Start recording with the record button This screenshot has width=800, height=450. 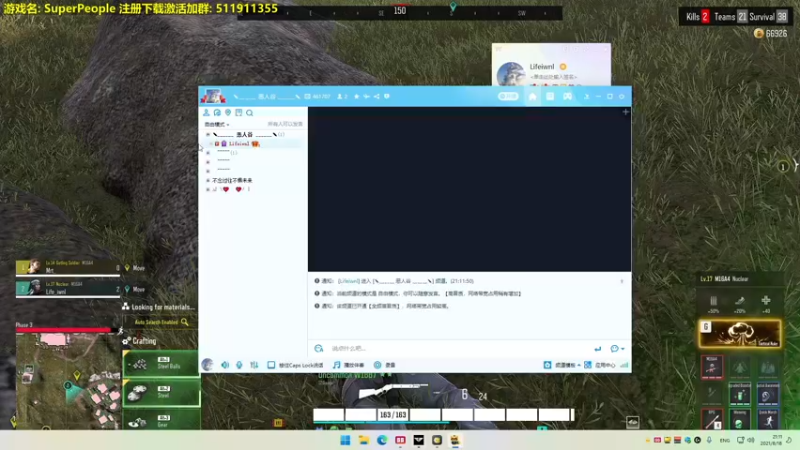[x=385, y=365]
